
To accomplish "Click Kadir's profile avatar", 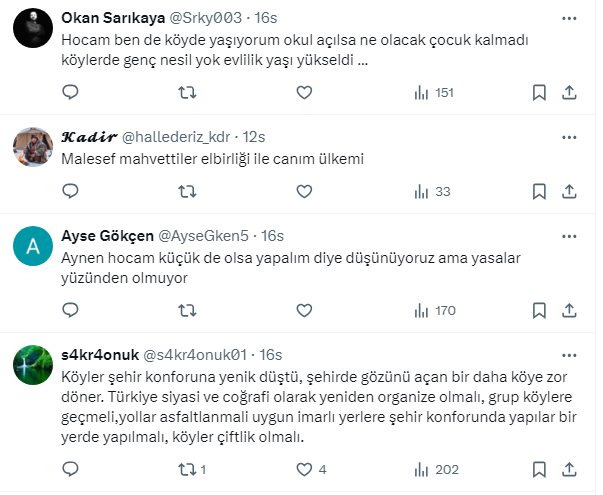I will [x=33, y=148].
